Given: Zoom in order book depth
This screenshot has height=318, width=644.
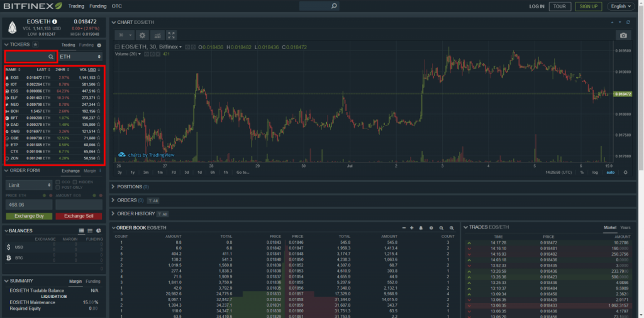Looking at the screenshot, I should [452, 227].
